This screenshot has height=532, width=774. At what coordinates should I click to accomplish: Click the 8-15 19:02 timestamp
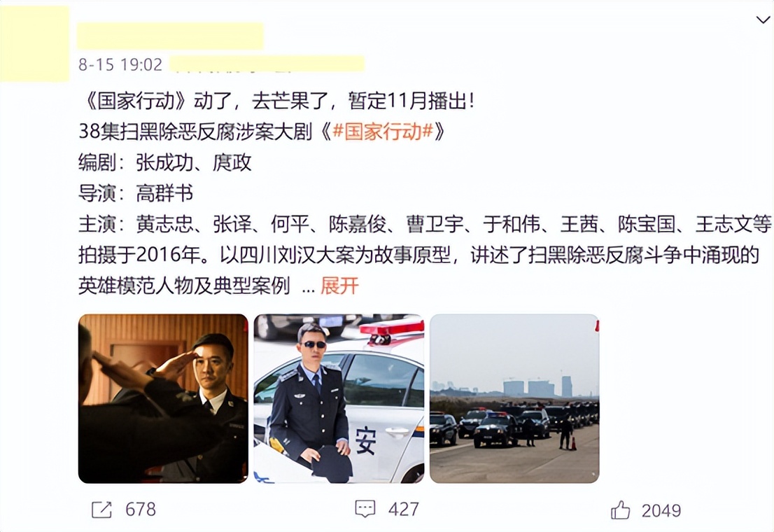(x=120, y=64)
